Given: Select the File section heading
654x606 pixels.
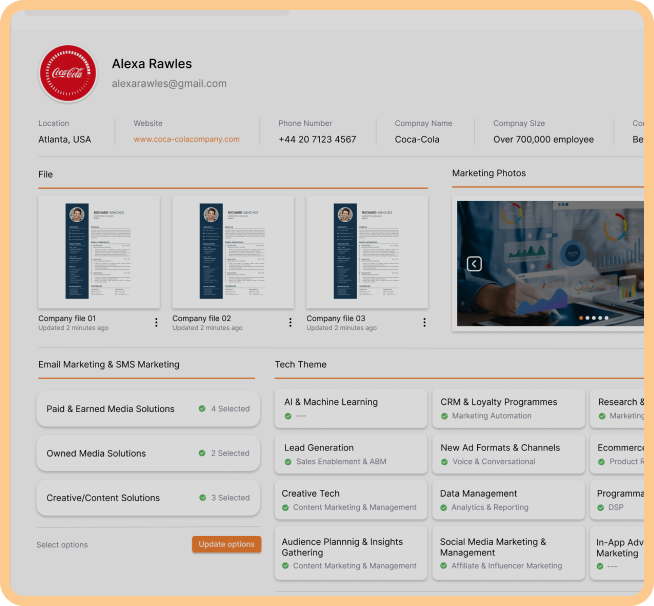Looking at the screenshot, I should (45, 174).
